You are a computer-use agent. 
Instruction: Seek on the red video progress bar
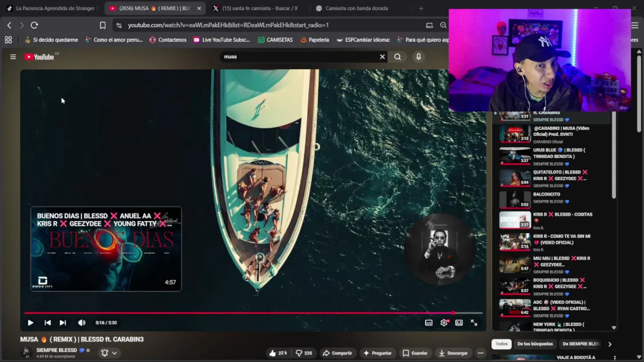click(x=253, y=313)
